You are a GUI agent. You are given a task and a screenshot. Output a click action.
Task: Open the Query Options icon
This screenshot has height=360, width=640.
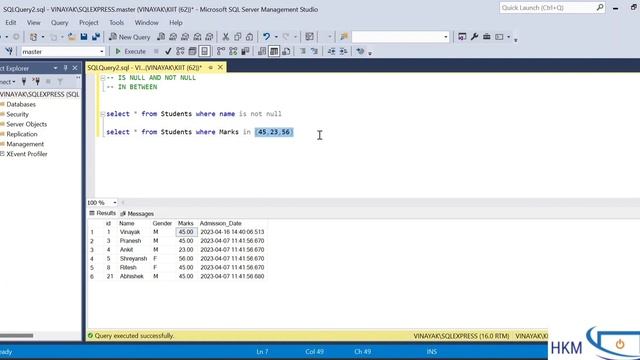click(x=192, y=51)
